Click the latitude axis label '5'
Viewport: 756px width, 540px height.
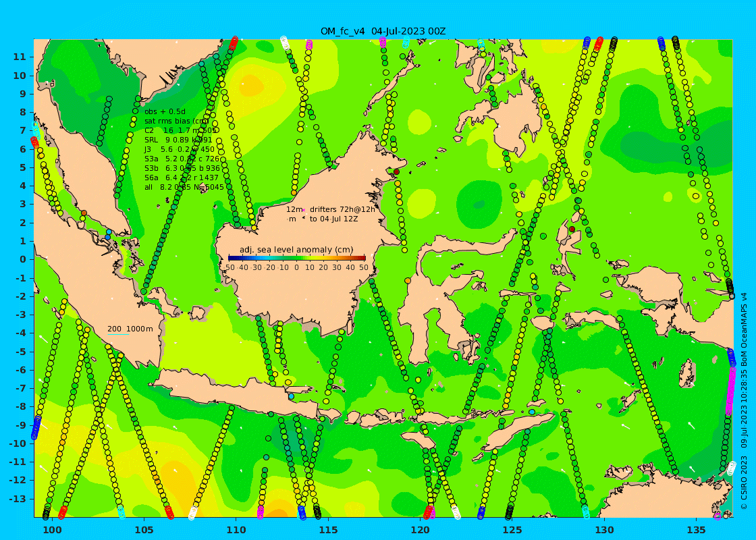(23, 167)
